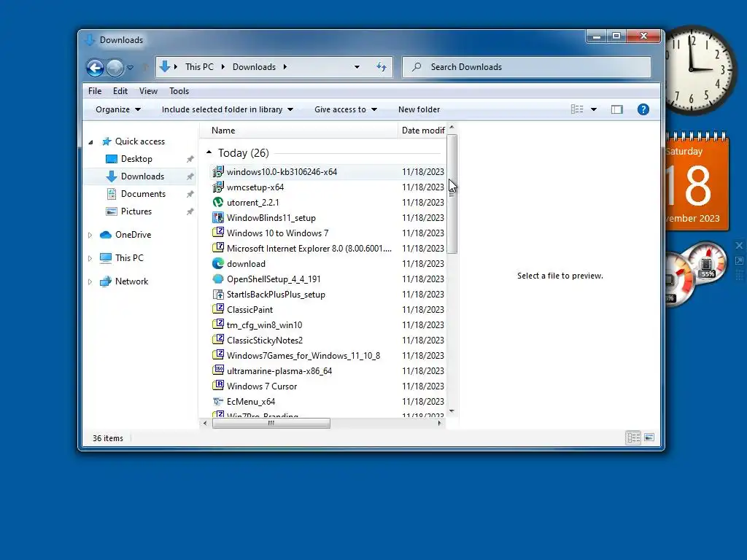Image resolution: width=747 pixels, height=560 pixels.
Task: Select Desktop in Quick access
Action: [x=136, y=159]
